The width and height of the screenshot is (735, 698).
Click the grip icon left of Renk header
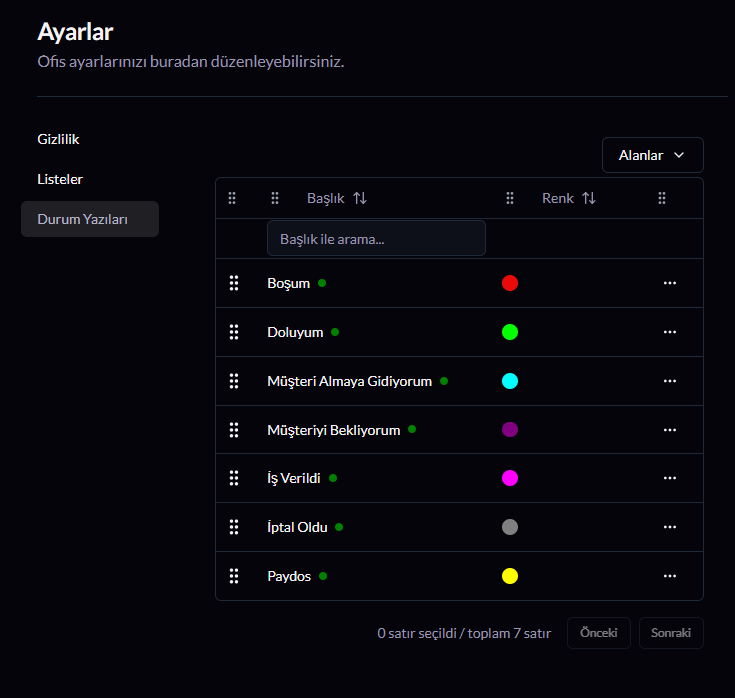coord(510,198)
